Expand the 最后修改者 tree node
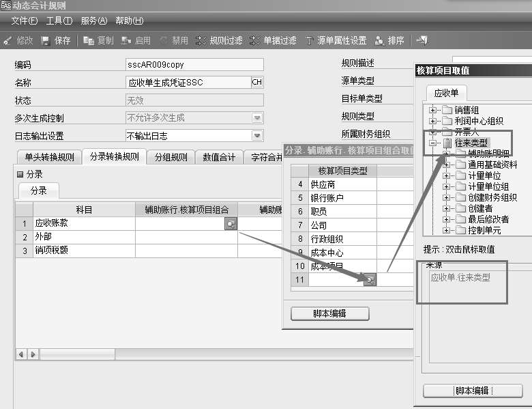The width and height of the screenshot is (532, 409). (x=446, y=219)
